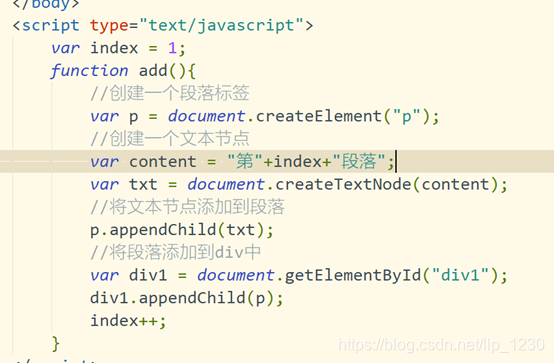This screenshot has width=554, height=363.
Task: Click the string "第" in content assignment
Action: (245, 162)
